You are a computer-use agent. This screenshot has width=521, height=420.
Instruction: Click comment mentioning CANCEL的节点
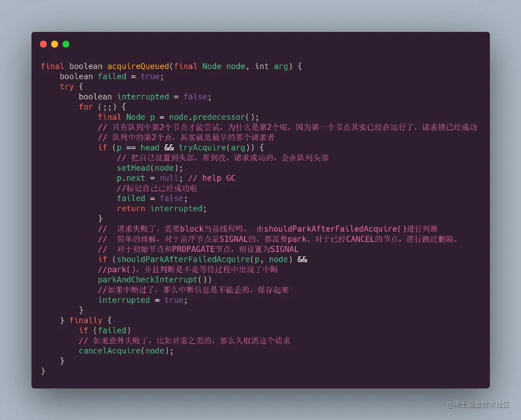279,239
